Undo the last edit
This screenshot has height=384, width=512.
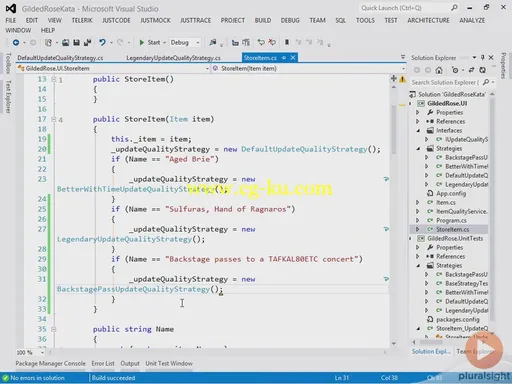[102, 42]
